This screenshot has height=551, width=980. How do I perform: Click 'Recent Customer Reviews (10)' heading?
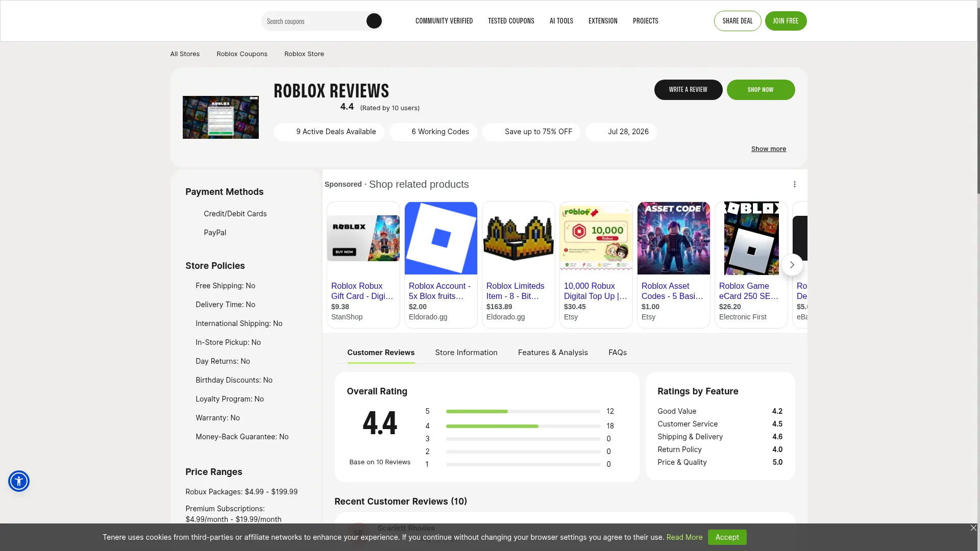point(401,502)
